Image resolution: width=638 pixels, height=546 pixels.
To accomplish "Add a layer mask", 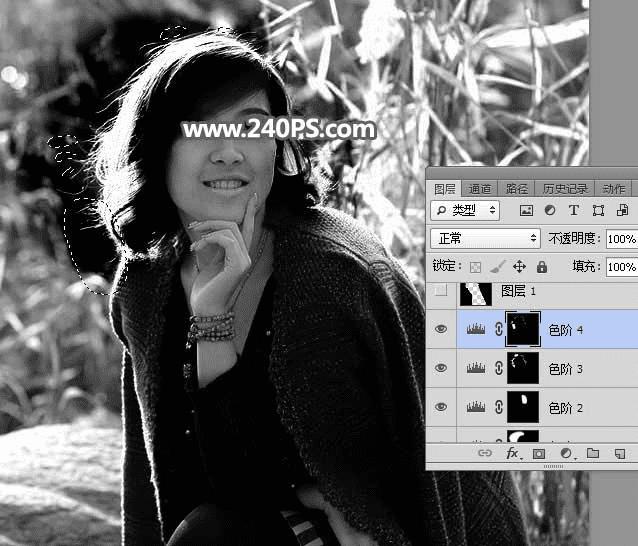I will pyautogui.click(x=539, y=453).
